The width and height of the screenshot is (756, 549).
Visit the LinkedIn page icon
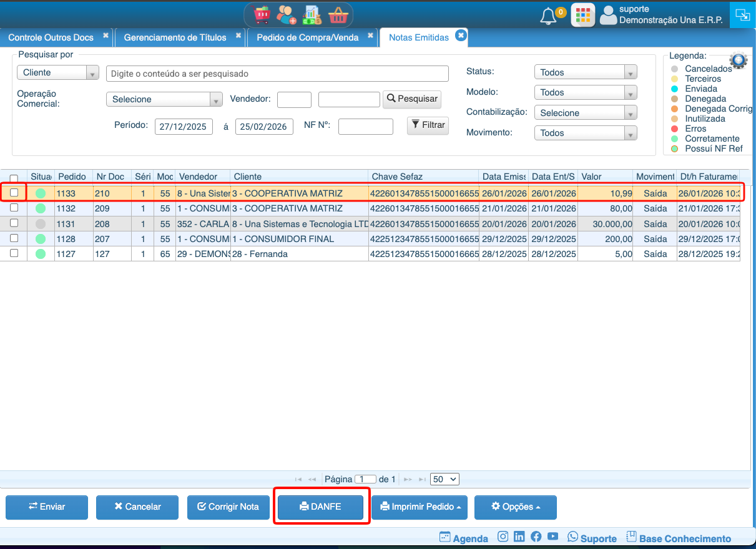[x=519, y=537]
